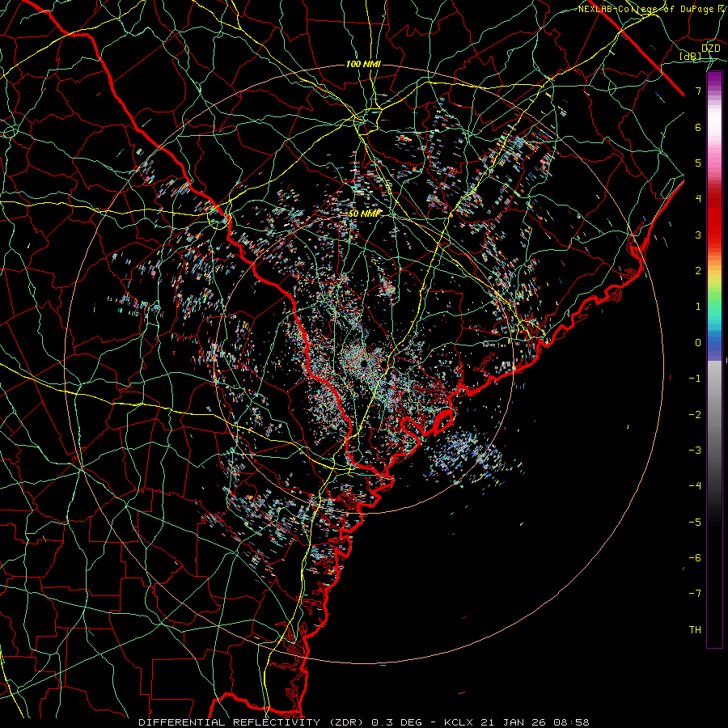
Task: Click the [dB] units label
Action: coord(691,57)
